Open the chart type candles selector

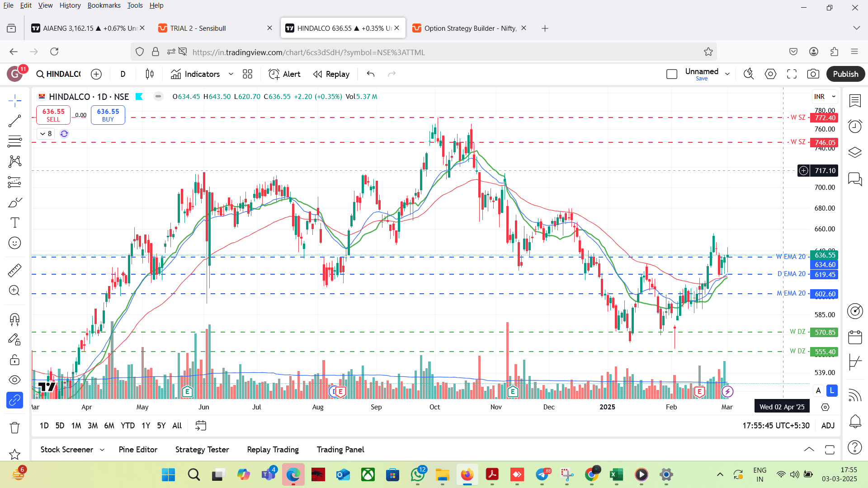150,74
